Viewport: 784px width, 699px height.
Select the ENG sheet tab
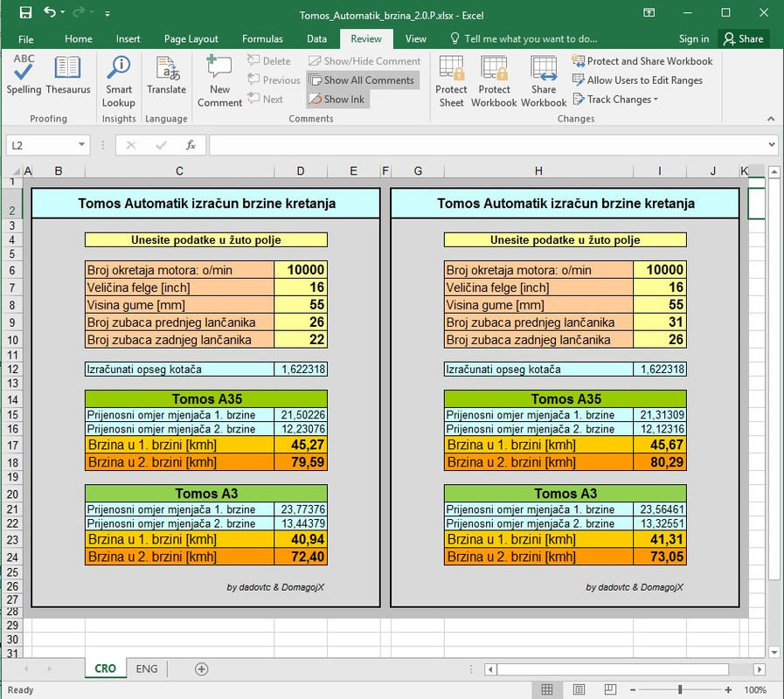pyautogui.click(x=147, y=669)
